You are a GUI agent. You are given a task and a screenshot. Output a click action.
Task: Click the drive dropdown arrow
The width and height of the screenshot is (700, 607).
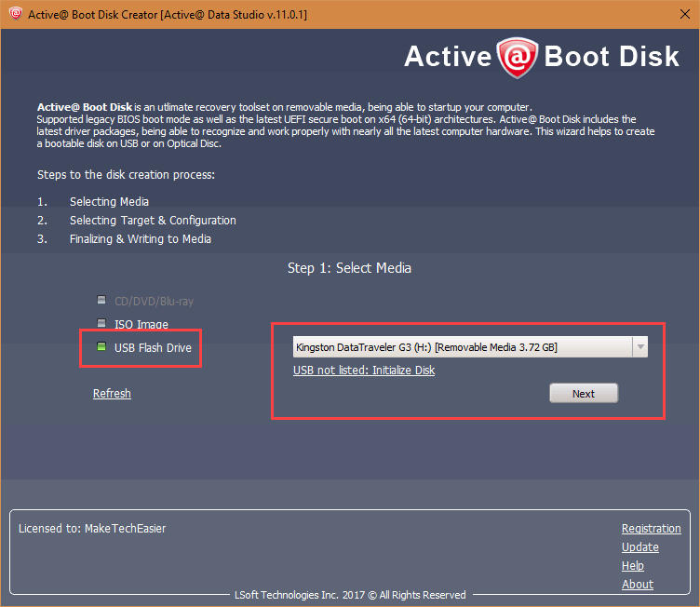tap(640, 347)
